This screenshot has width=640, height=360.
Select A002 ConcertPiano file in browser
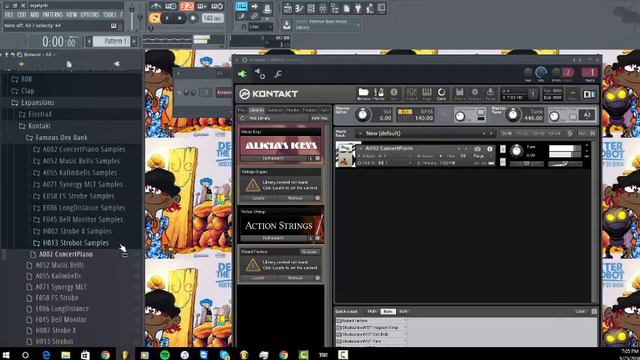[66, 254]
